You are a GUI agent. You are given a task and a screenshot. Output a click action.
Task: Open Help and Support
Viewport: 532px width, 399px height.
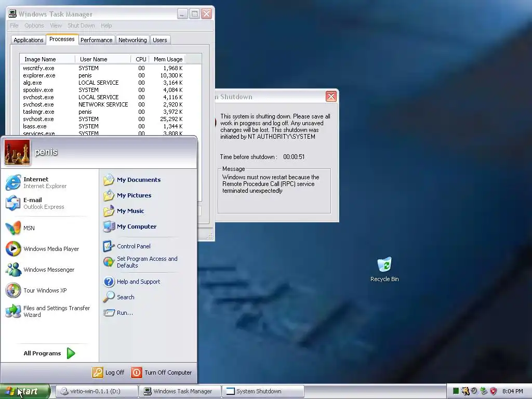coord(131,282)
